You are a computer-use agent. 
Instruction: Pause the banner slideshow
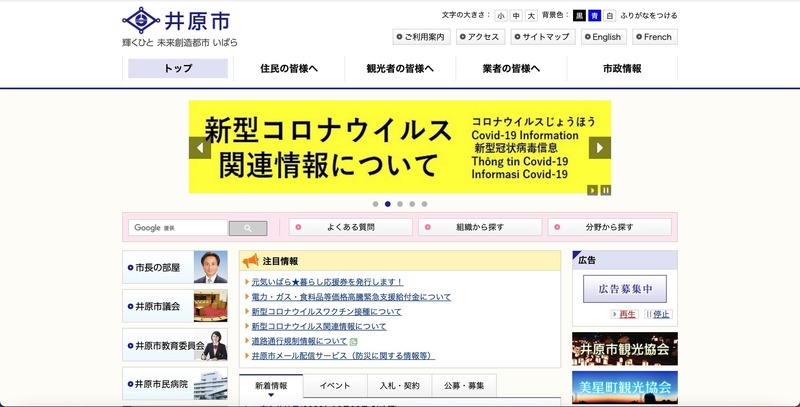(606, 190)
